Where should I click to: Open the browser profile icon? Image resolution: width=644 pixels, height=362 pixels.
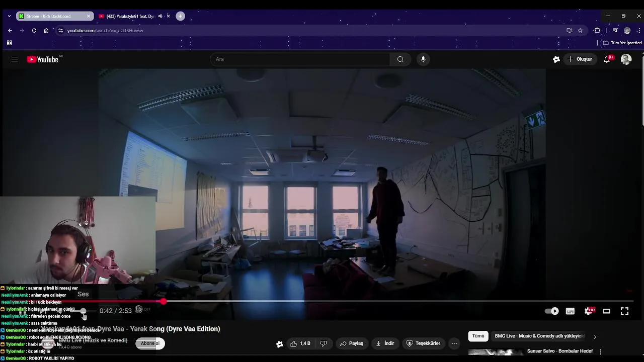(x=627, y=31)
